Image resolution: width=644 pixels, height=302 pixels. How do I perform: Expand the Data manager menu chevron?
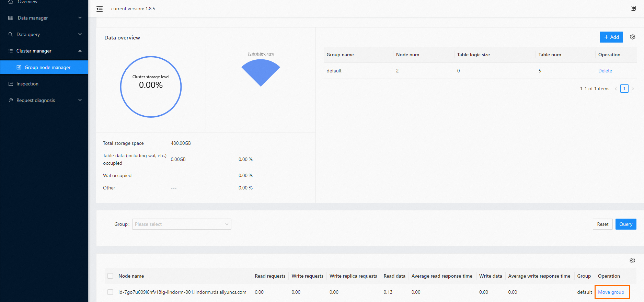[80, 18]
